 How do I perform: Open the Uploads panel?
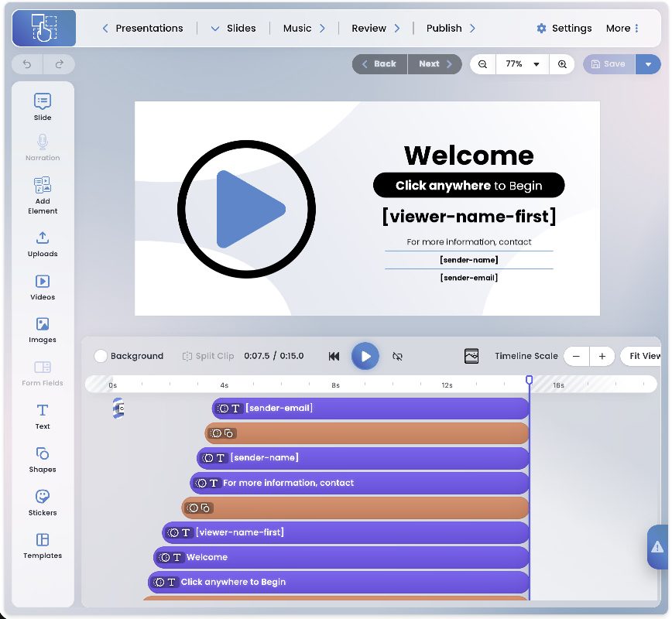coord(43,245)
